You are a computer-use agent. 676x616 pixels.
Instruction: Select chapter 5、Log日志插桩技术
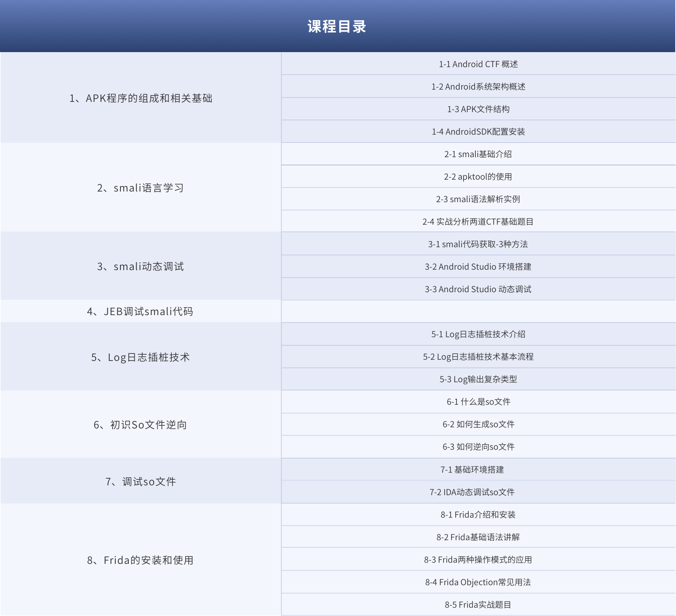[141, 357]
